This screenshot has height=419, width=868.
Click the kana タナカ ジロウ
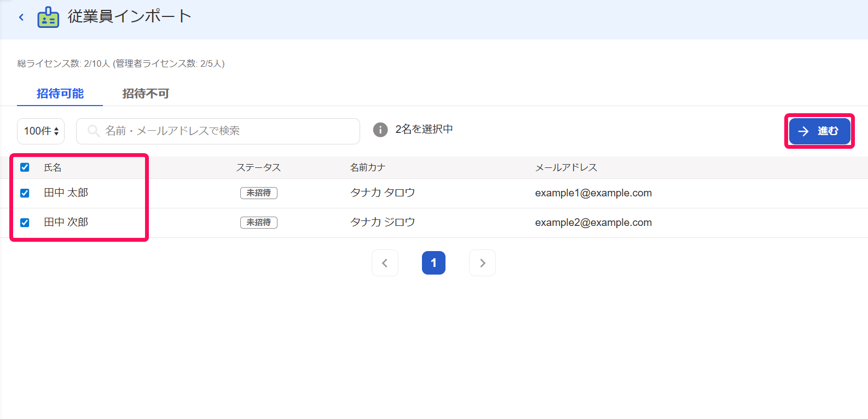tap(383, 222)
